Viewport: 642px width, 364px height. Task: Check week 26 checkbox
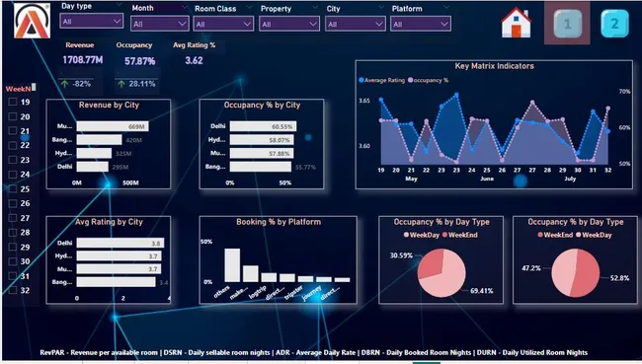point(13,203)
